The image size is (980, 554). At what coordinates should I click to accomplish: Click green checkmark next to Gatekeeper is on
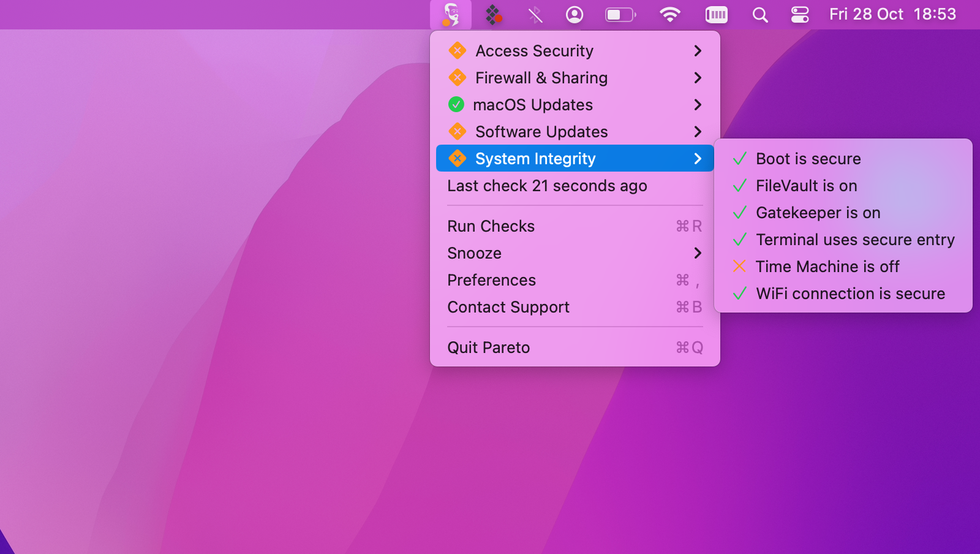pyautogui.click(x=740, y=213)
